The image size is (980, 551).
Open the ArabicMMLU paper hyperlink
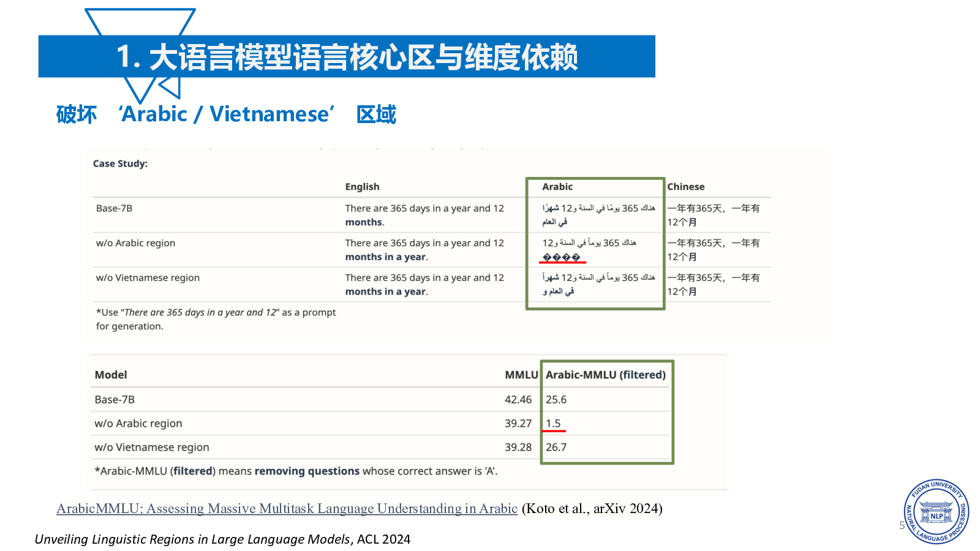287,509
